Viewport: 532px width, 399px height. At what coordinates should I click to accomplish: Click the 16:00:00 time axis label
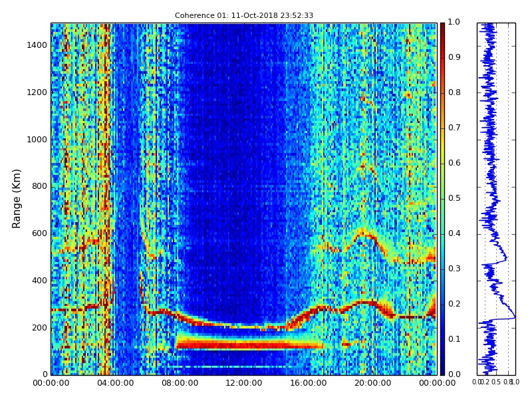click(x=309, y=383)
